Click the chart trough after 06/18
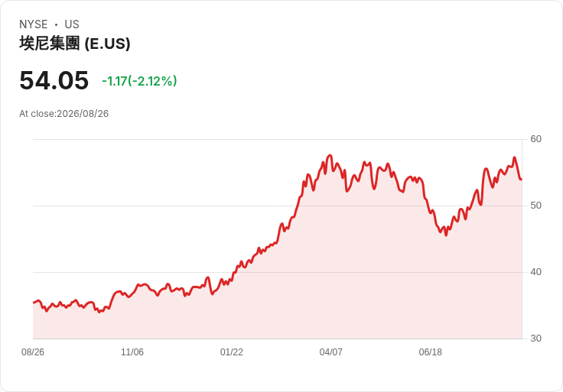This screenshot has height=392, width=563. [x=446, y=235]
